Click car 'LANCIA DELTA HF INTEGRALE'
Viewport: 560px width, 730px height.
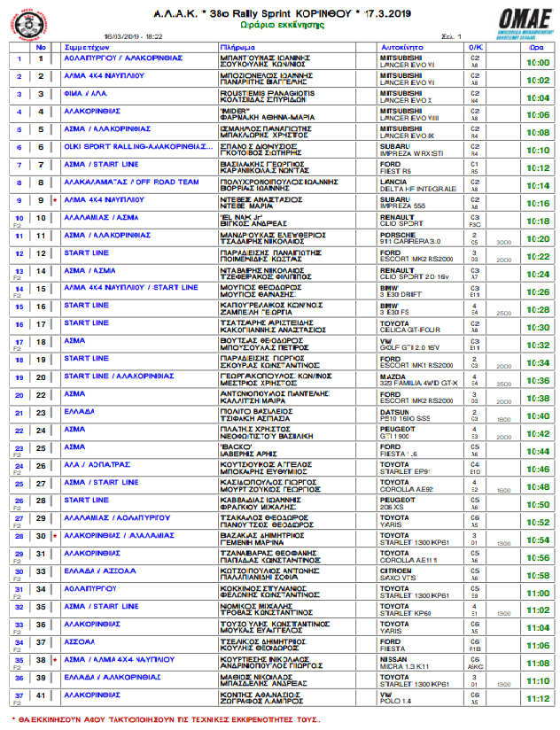click(x=418, y=185)
